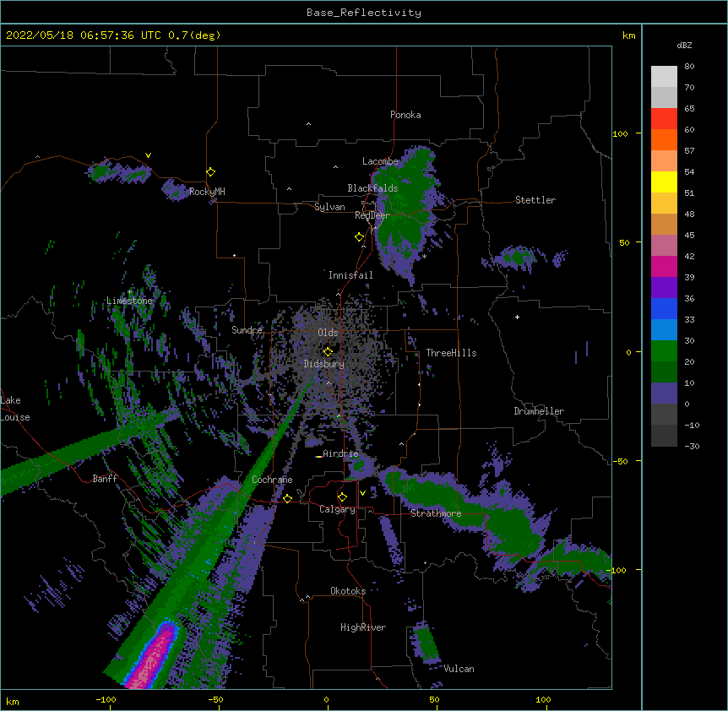Select the Didsbury town label
The image size is (728, 711).
[323, 364]
